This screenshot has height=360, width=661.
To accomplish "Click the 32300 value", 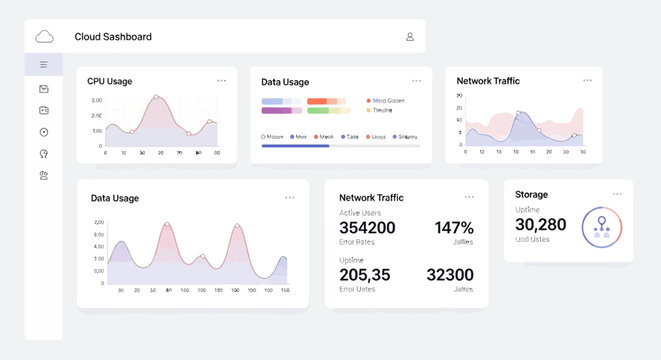I will pyautogui.click(x=450, y=275).
